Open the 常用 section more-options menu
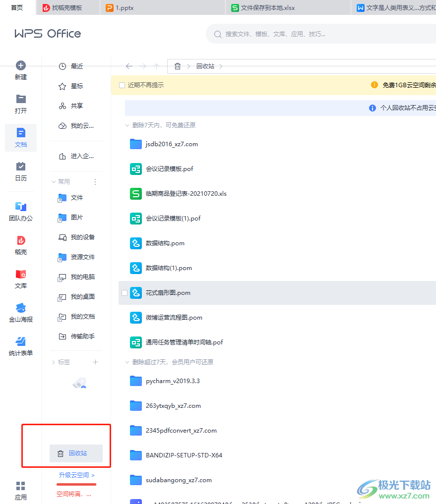 click(95, 182)
